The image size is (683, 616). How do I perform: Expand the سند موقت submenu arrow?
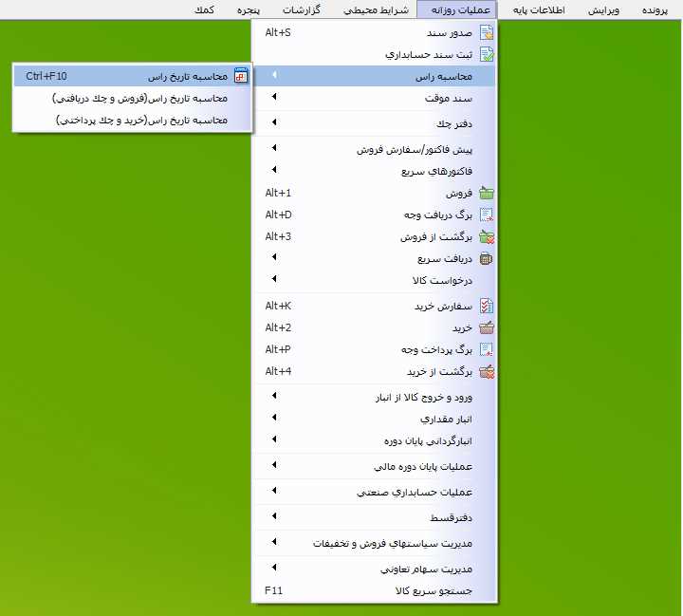274,98
